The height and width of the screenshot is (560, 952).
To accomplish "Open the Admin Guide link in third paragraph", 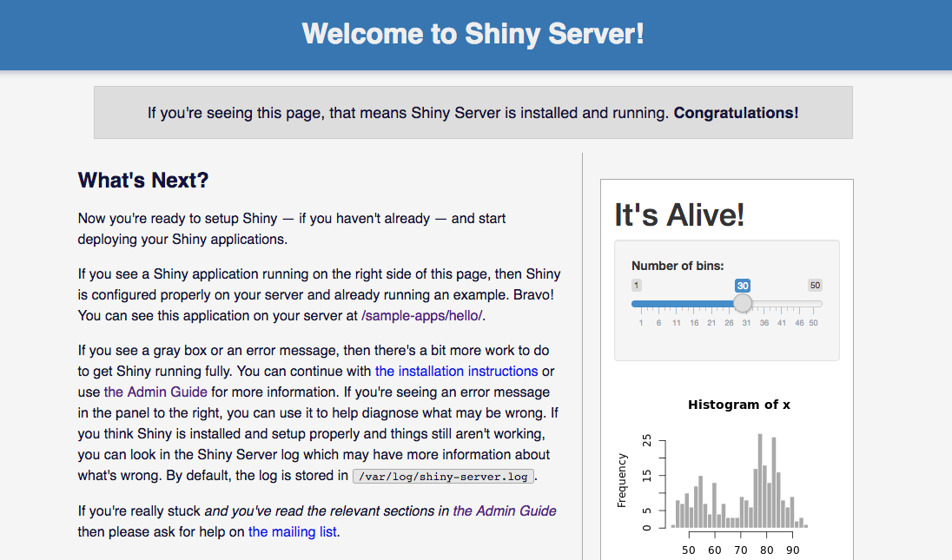I will click(155, 392).
